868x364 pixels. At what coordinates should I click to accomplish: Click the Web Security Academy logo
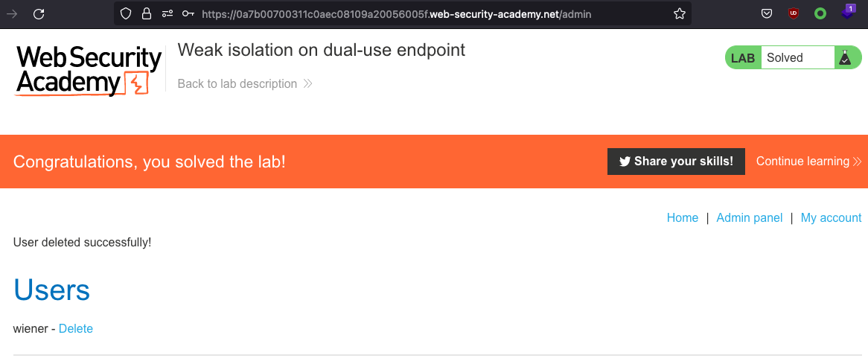89,71
